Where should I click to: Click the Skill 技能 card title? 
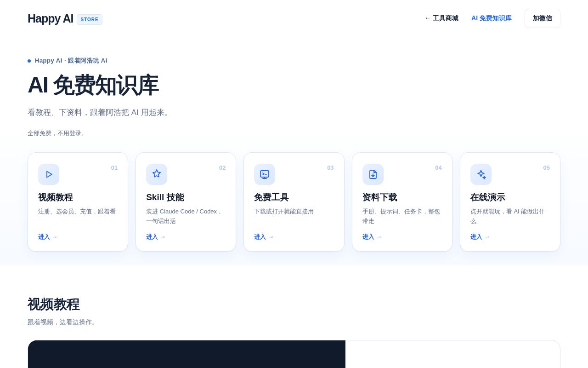(165, 197)
